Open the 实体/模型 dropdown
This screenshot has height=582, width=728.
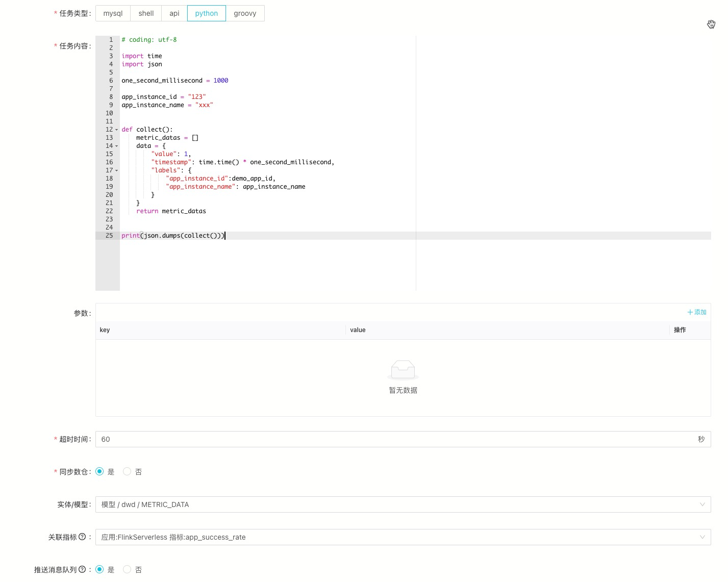(x=403, y=504)
